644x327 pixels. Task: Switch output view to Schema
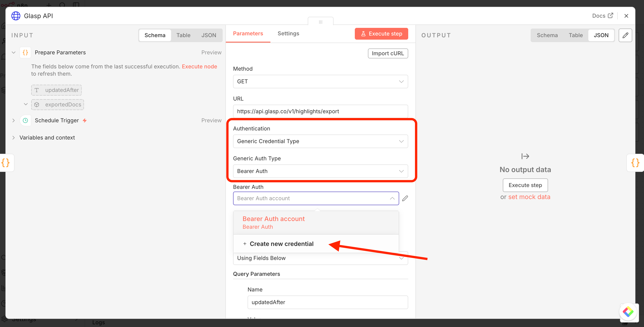(547, 35)
